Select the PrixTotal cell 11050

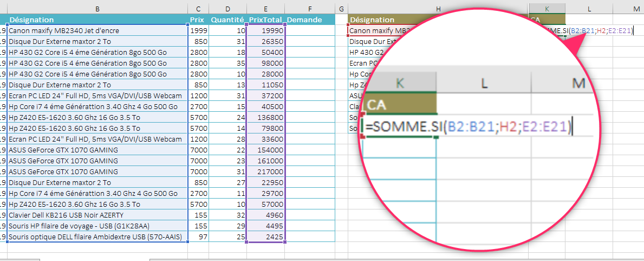[266, 85]
